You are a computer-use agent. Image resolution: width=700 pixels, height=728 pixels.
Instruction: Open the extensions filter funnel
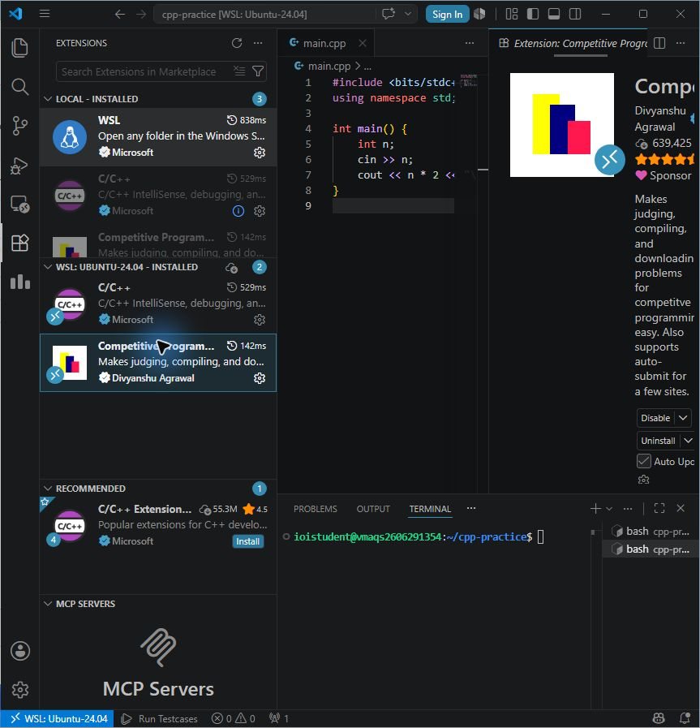pos(258,71)
